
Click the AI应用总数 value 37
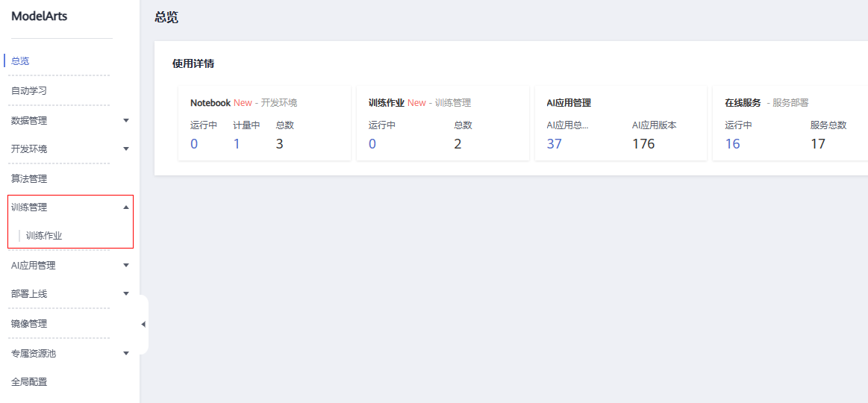pos(554,144)
